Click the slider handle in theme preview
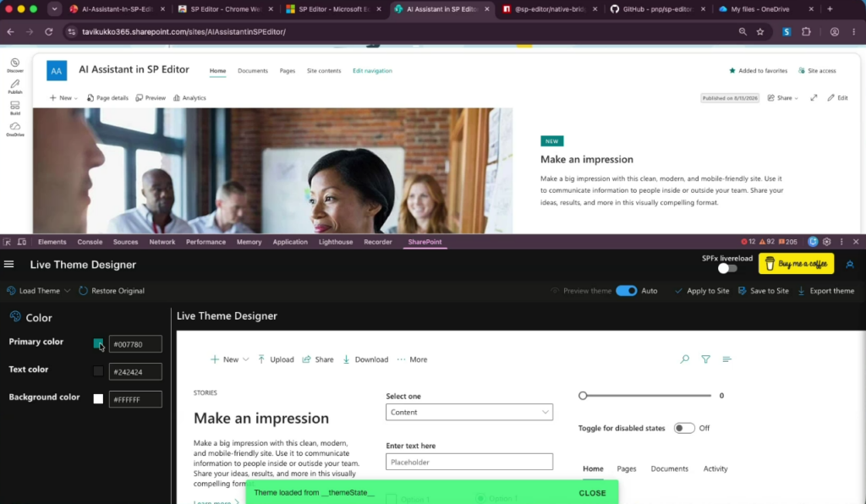Viewport: 866px width, 504px height. (x=583, y=396)
